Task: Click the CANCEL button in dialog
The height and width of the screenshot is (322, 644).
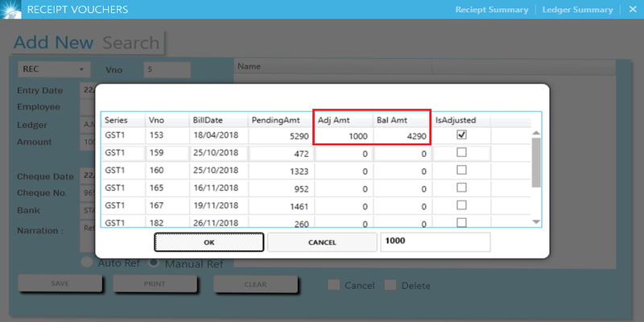Action: 322,242
